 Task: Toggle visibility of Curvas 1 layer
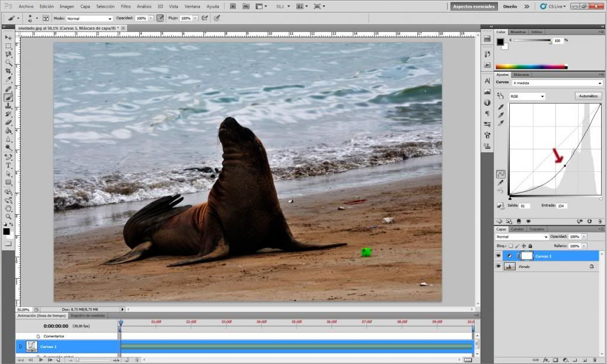(x=499, y=256)
